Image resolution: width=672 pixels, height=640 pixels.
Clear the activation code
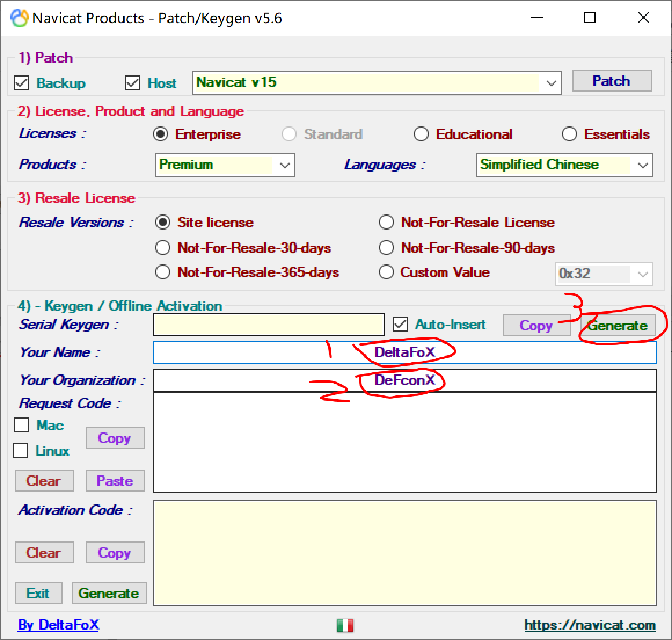(x=44, y=552)
